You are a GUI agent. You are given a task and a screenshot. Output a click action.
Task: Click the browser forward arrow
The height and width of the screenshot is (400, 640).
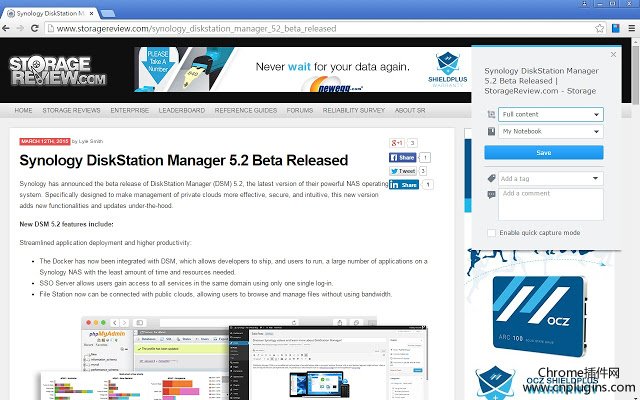[x=20, y=28]
